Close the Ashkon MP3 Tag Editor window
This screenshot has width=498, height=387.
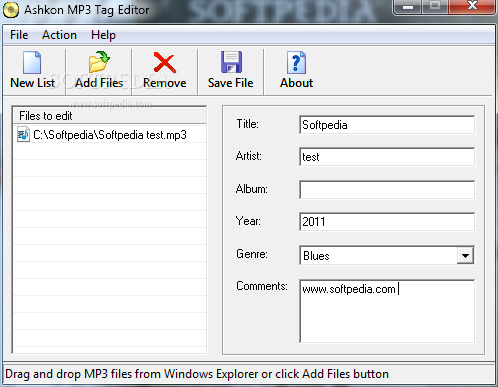click(472, 6)
